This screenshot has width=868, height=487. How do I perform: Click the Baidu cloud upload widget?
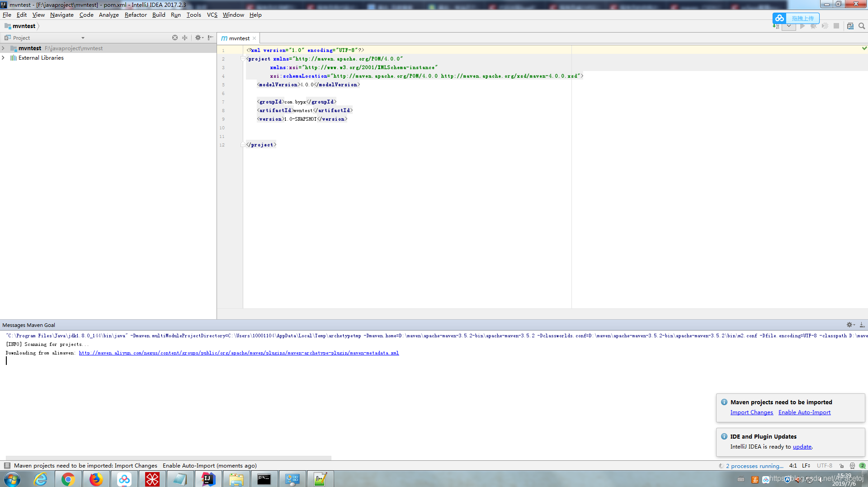point(796,18)
